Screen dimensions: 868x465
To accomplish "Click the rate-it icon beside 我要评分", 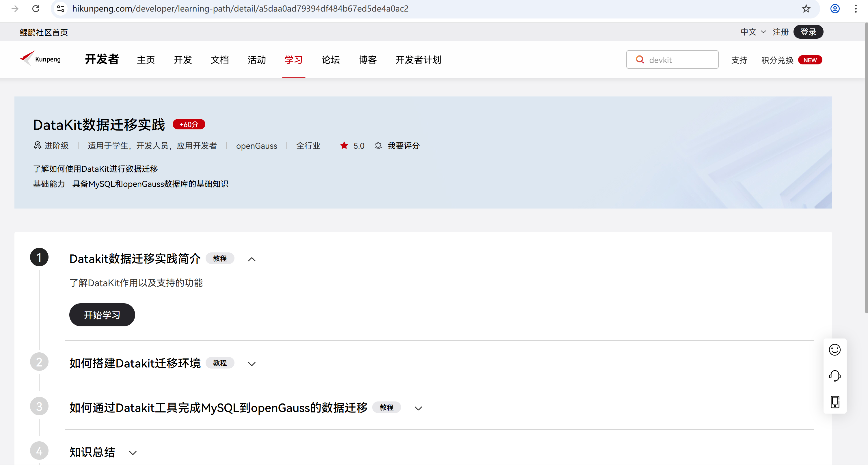I will pos(378,146).
